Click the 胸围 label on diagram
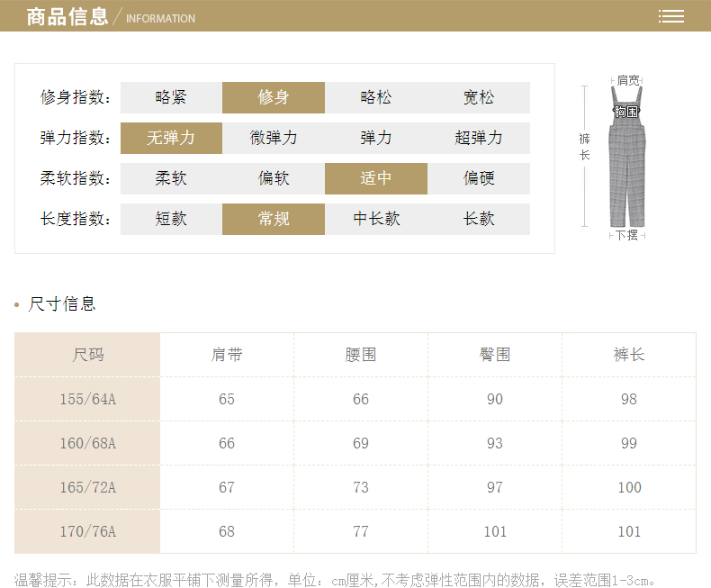The width and height of the screenshot is (711, 588). 626,112
